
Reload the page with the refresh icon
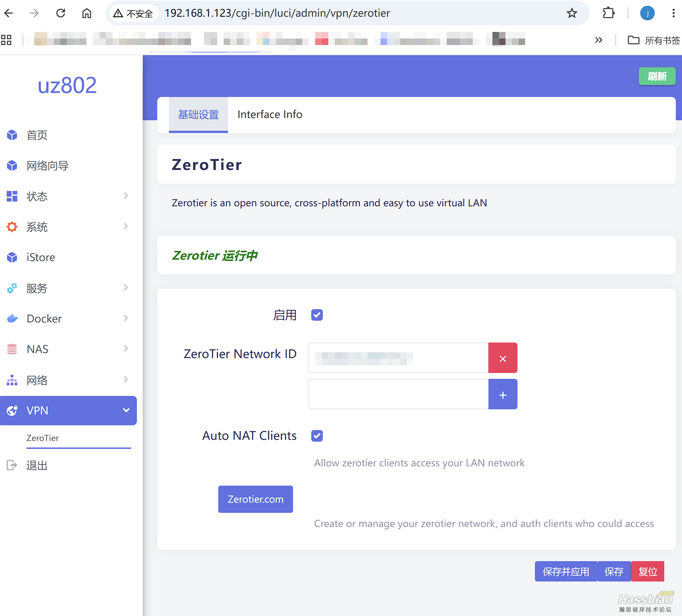pos(61,13)
